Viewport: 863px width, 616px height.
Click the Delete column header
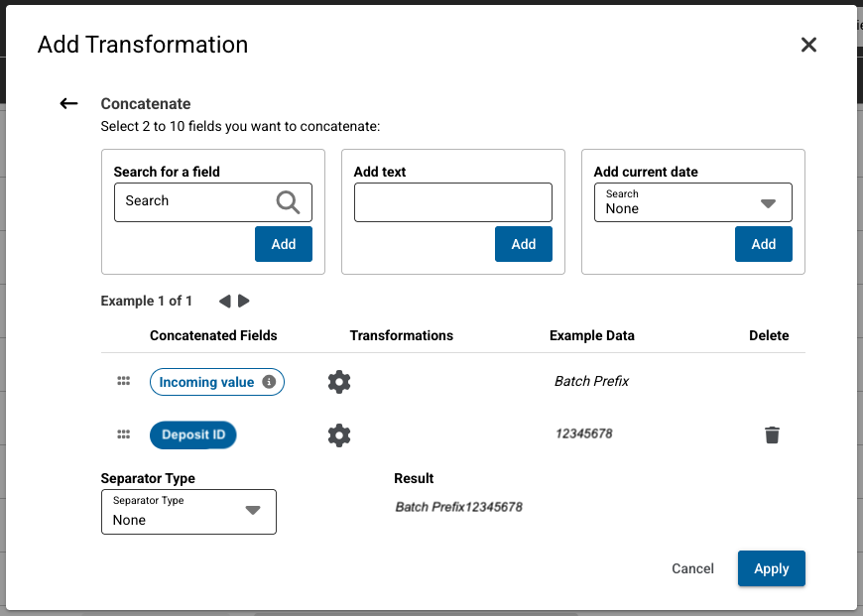769,336
